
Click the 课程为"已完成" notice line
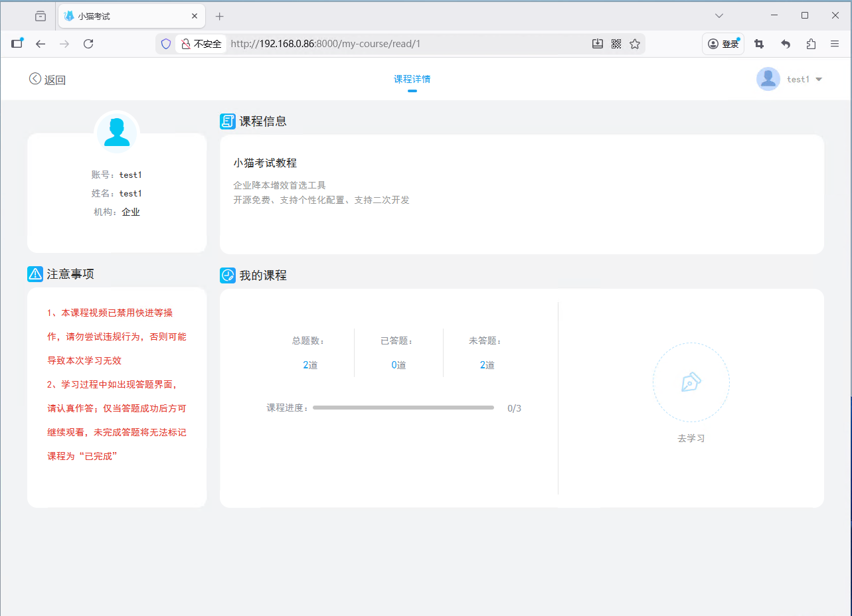click(82, 457)
